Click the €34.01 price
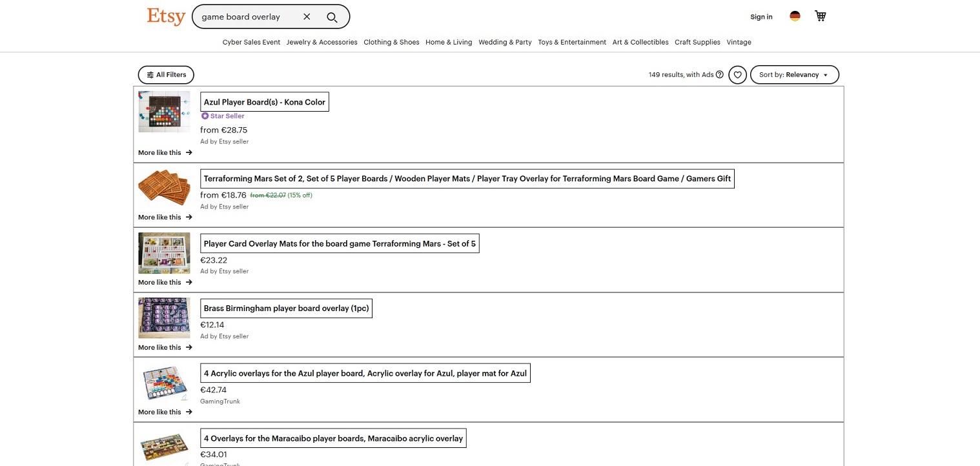The width and height of the screenshot is (980, 466). pyautogui.click(x=214, y=455)
